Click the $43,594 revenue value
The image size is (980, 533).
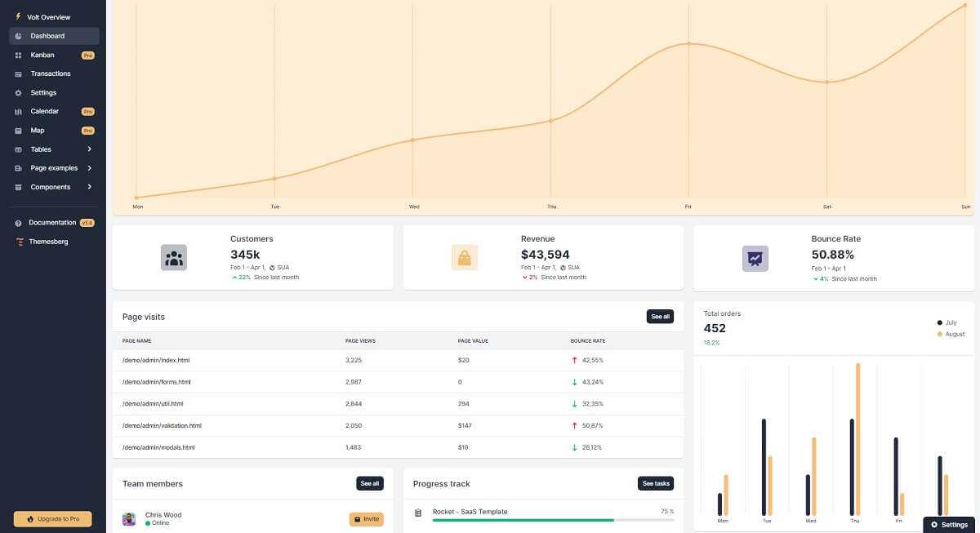pos(546,255)
